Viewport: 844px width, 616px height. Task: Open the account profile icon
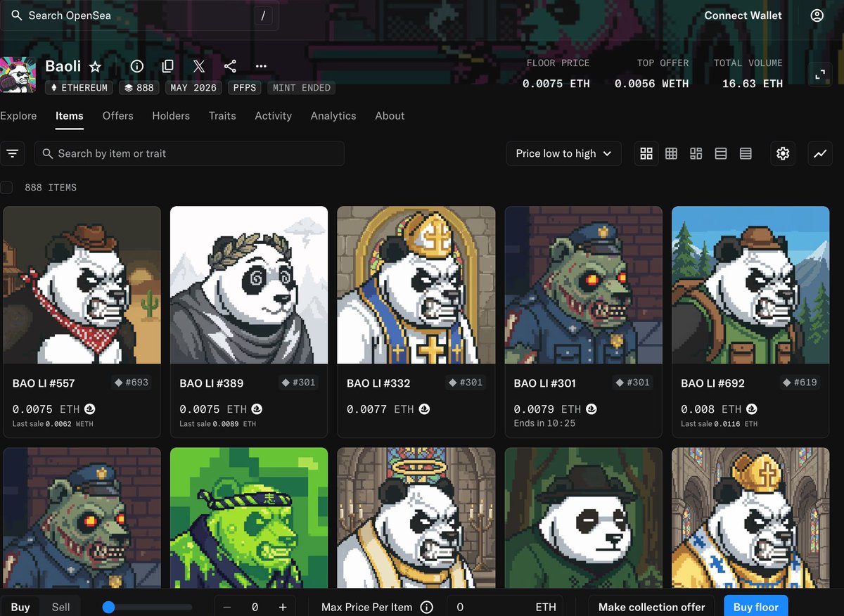817,15
